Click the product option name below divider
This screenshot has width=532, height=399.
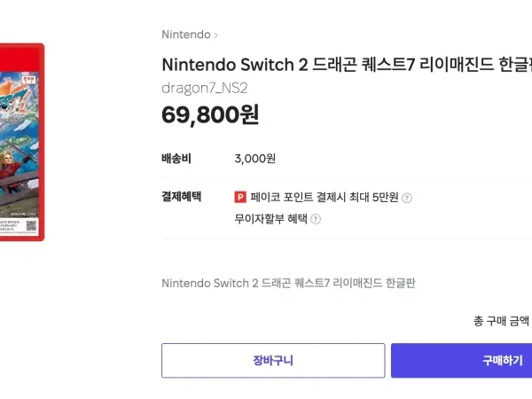(288, 283)
